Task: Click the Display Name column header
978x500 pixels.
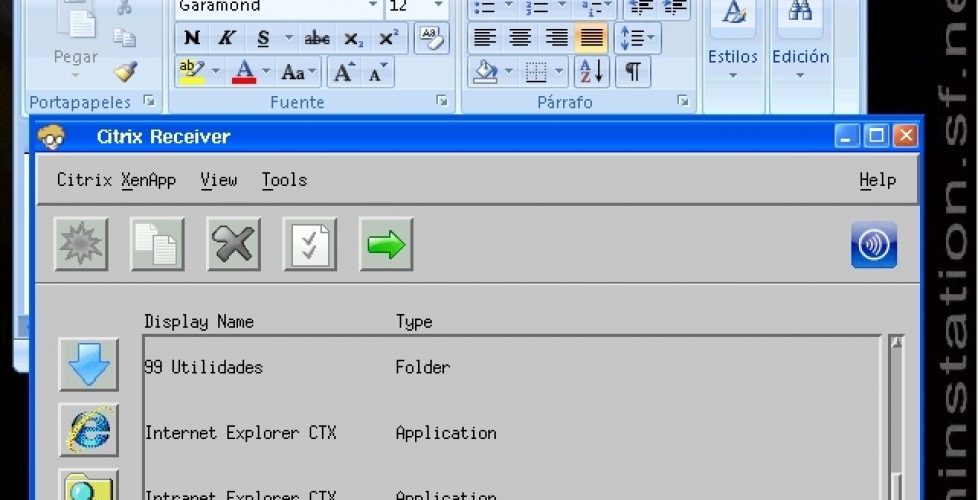Action: pos(199,322)
